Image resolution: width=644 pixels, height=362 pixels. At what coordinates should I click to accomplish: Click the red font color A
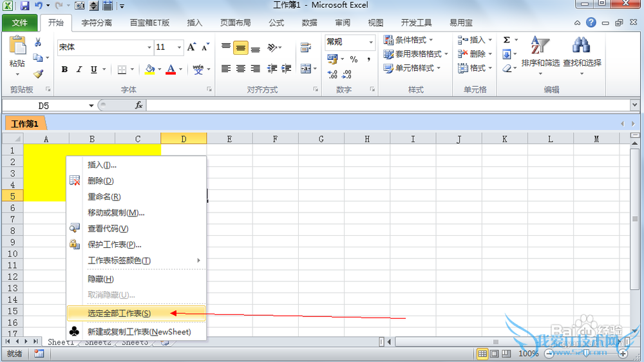[171, 70]
